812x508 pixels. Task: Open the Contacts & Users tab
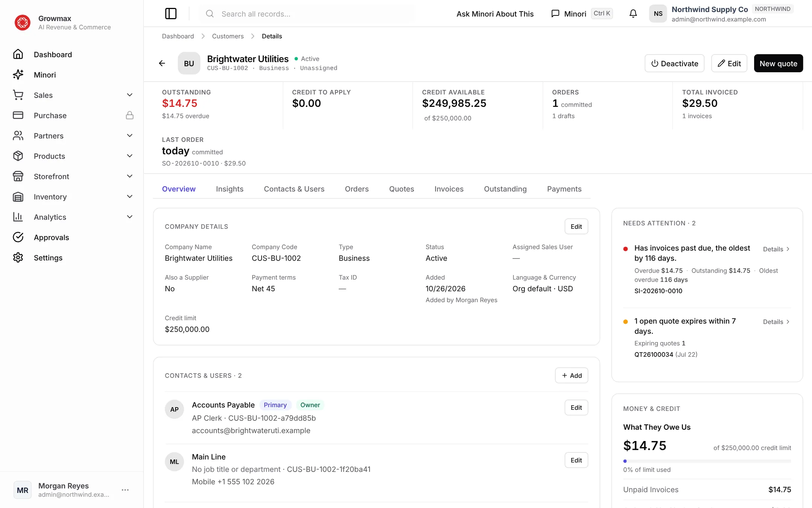(294, 189)
